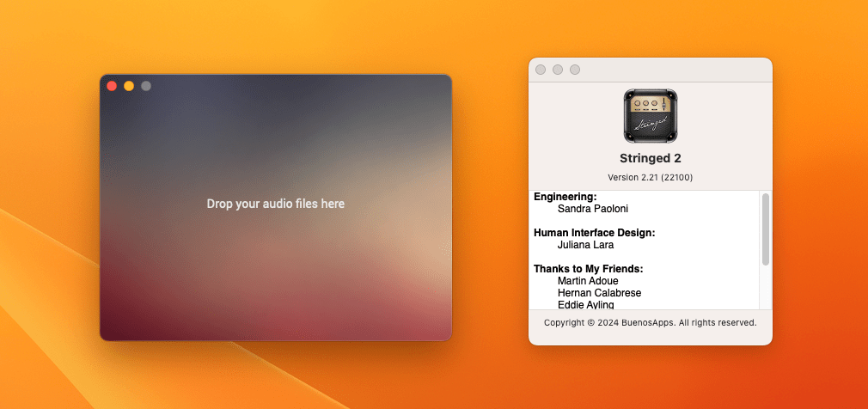868x409 pixels.
Task: Click the gray zoom button of drop window
Action: (x=146, y=86)
